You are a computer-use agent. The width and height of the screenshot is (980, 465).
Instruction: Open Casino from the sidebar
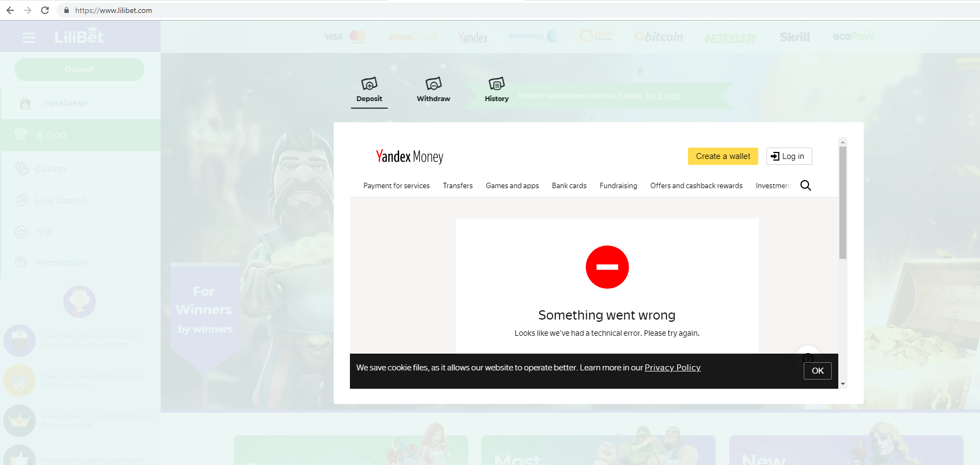pyautogui.click(x=81, y=169)
